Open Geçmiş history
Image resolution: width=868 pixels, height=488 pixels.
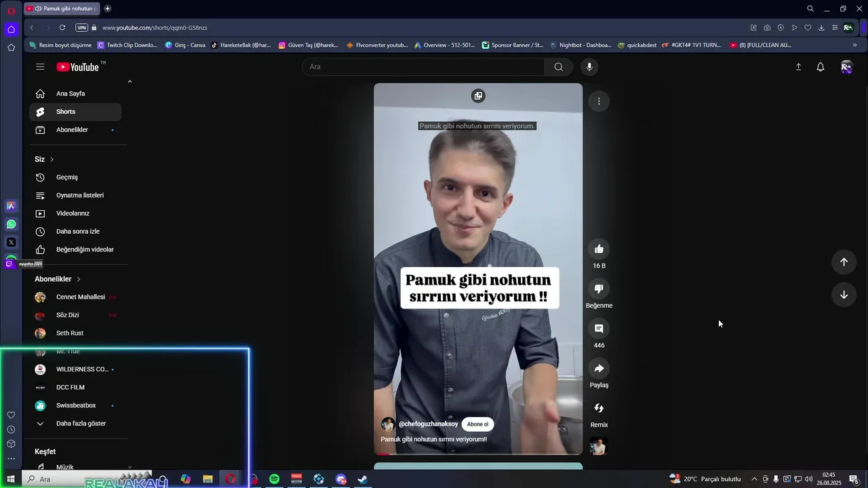click(75, 178)
